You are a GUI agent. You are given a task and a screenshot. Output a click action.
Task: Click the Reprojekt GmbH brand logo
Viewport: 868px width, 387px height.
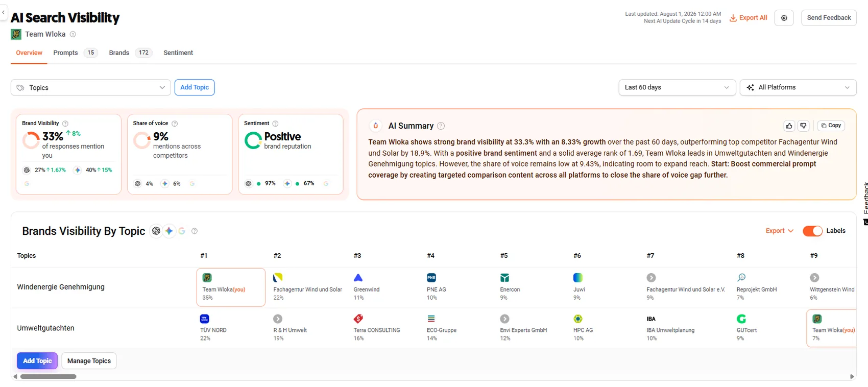(x=741, y=278)
